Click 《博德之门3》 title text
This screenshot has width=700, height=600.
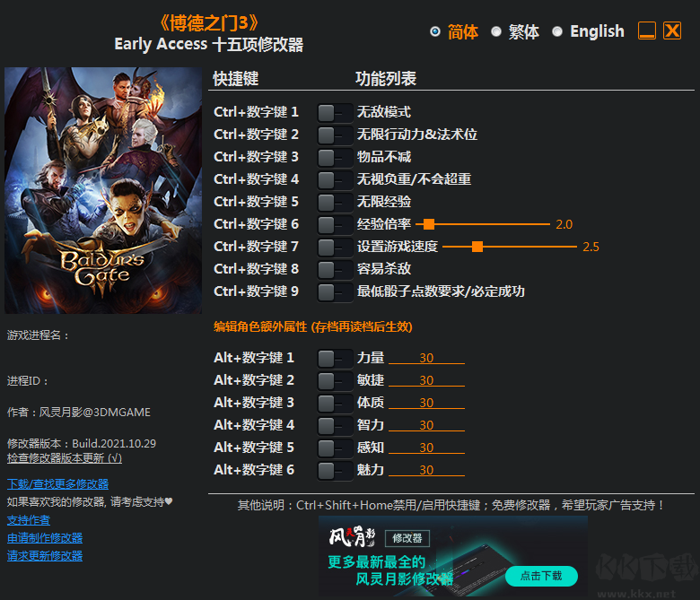[209, 23]
